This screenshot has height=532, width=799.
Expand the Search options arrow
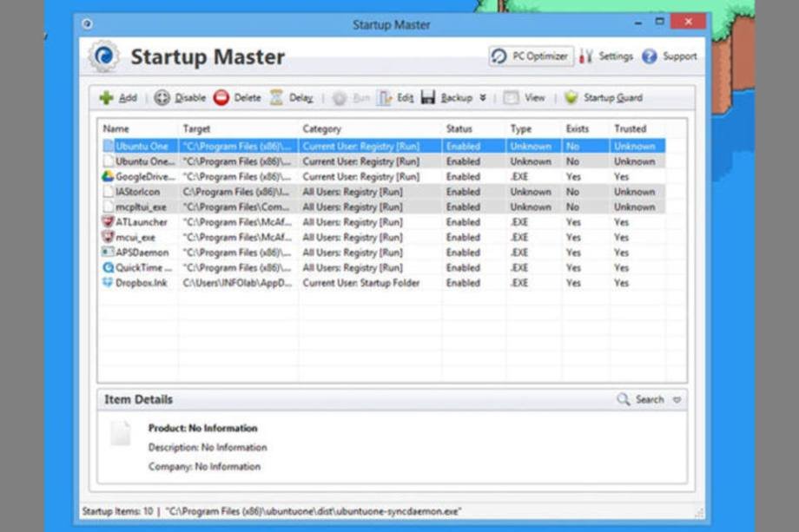click(677, 400)
